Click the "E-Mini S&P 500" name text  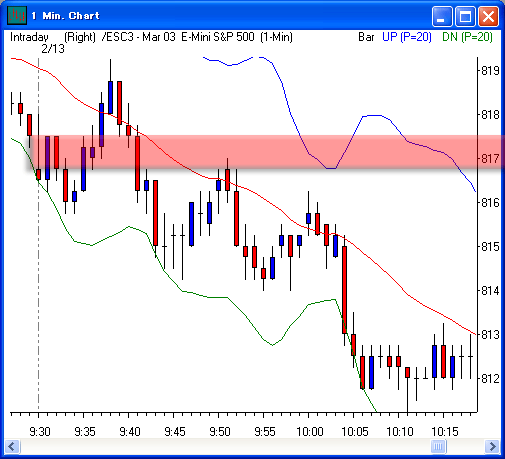pos(218,37)
